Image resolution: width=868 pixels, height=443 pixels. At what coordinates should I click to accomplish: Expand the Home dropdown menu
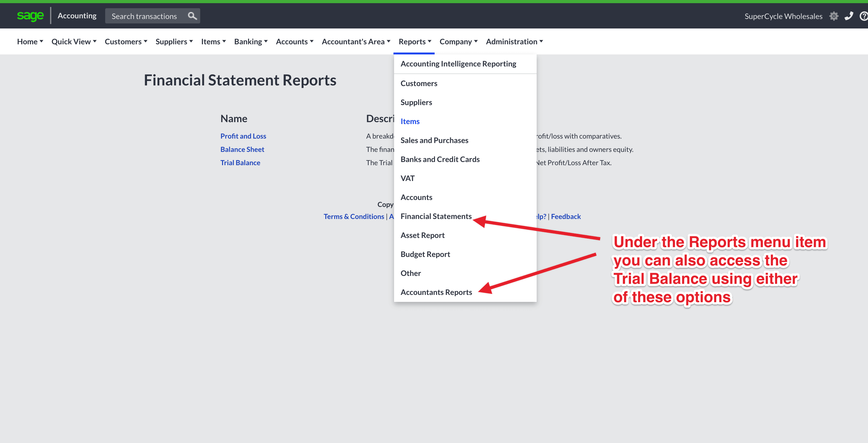[30, 41]
